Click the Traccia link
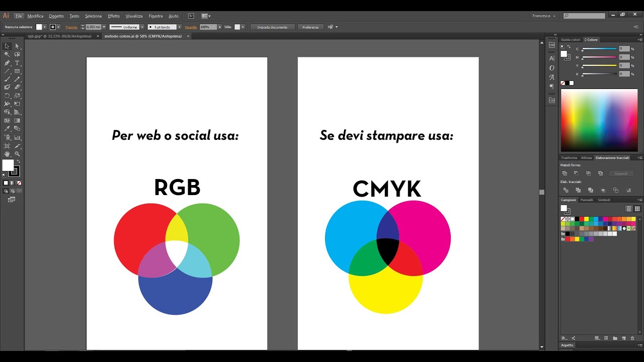Screen dimensions: 644x362 71,27
